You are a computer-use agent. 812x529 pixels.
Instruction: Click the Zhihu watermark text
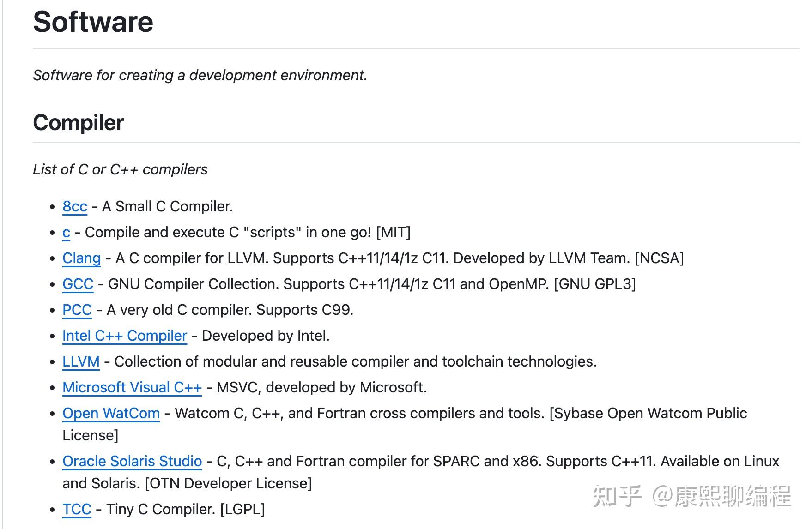point(691,496)
